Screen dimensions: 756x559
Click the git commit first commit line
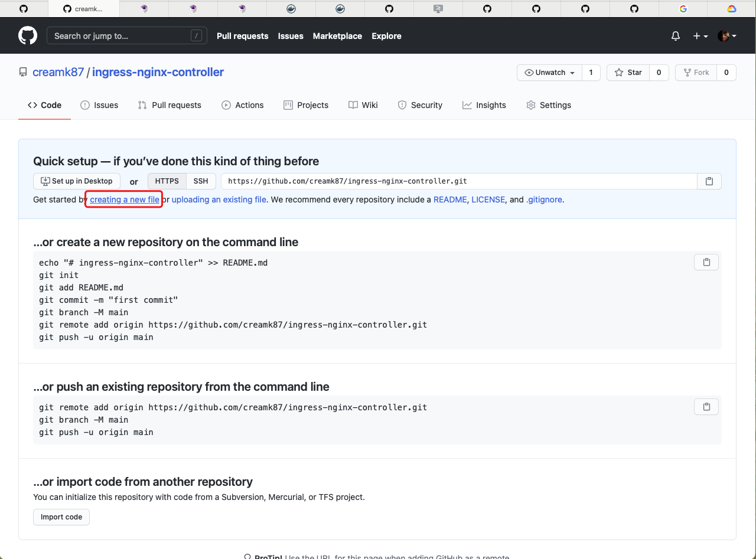(109, 300)
